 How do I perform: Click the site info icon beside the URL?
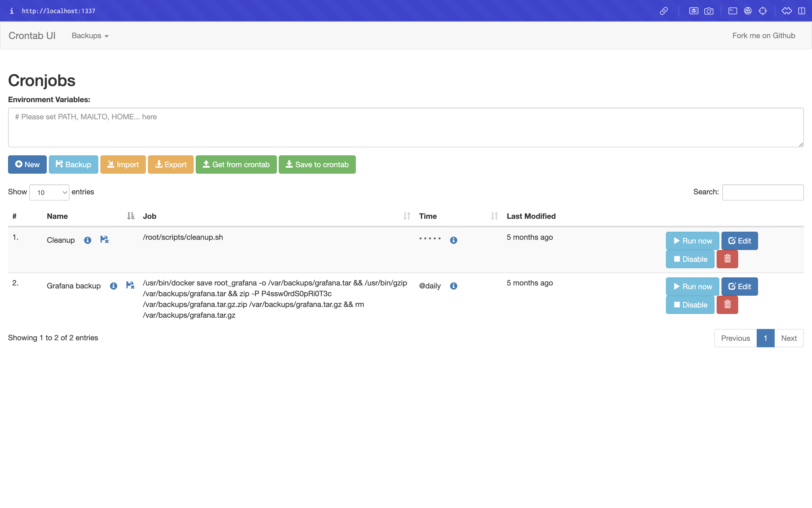(x=12, y=11)
